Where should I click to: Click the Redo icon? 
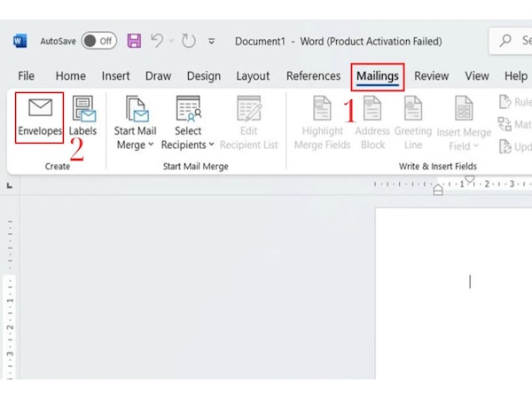click(188, 41)
